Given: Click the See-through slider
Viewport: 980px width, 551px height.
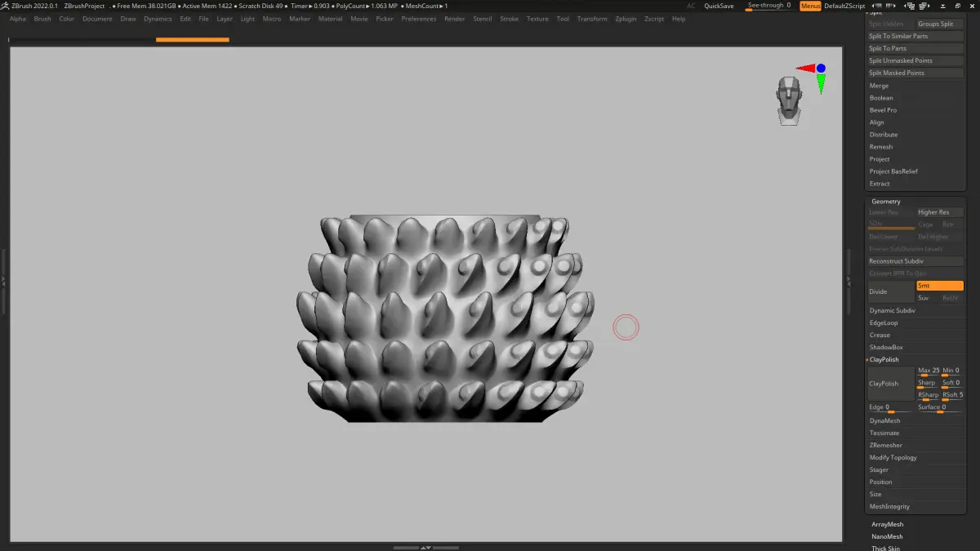Looking at the screenshot, I should point(770,6).
